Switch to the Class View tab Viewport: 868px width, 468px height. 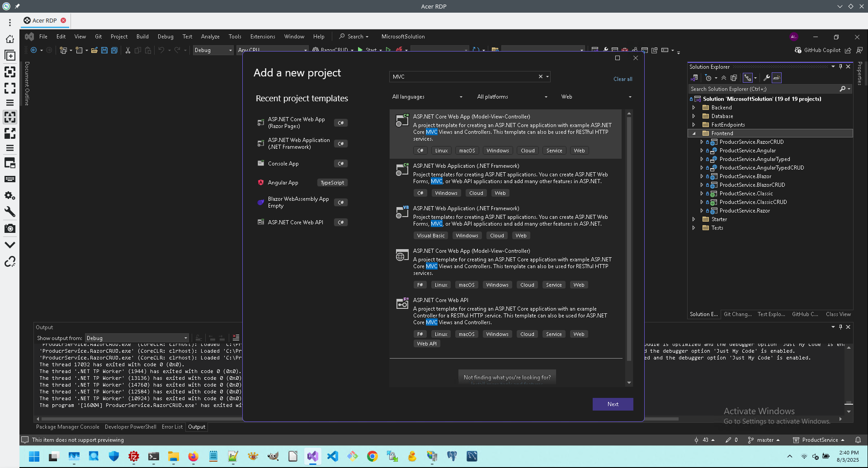(x=838, y=314)
